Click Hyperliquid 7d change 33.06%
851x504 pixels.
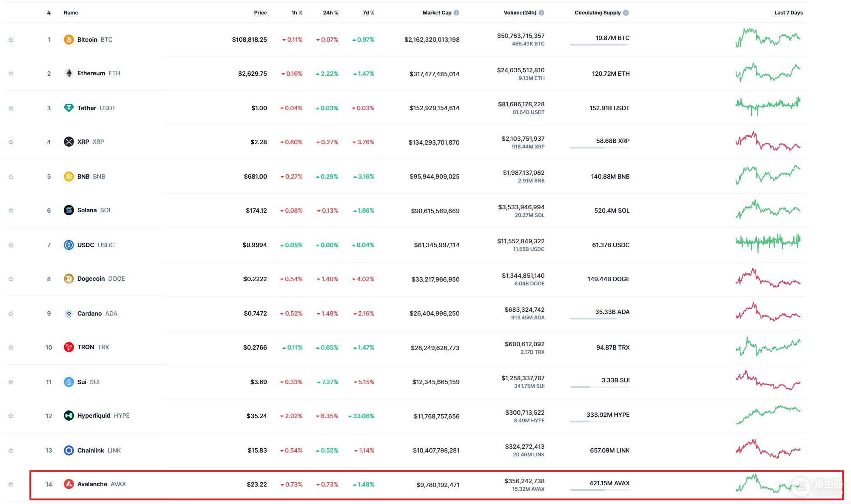point(361,416)
